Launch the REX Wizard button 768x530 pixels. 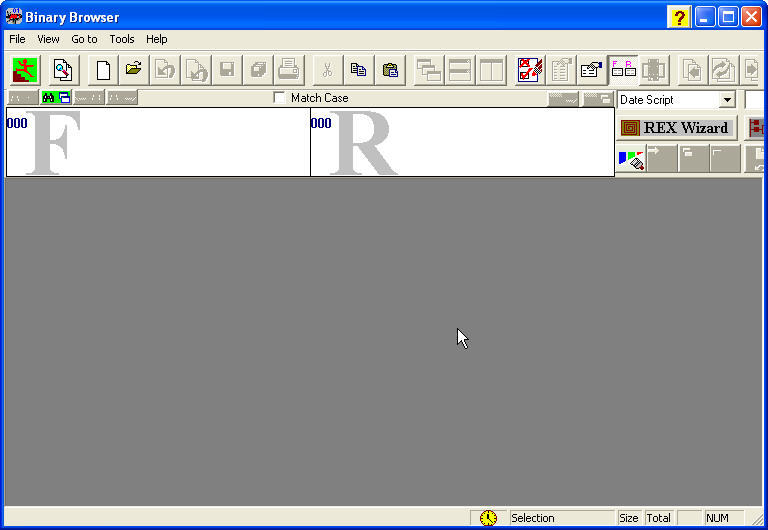[x=676, y=128]
